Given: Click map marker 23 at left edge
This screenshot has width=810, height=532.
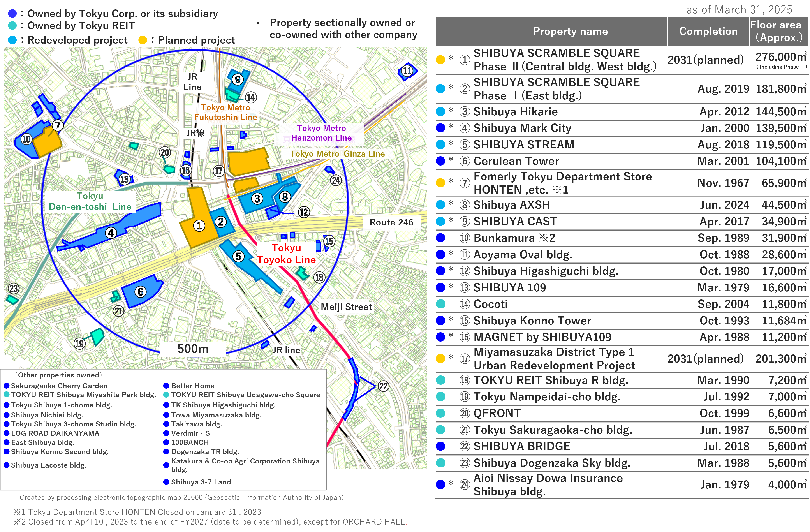Looking at the screenshot, I should (x=14, y=289).
